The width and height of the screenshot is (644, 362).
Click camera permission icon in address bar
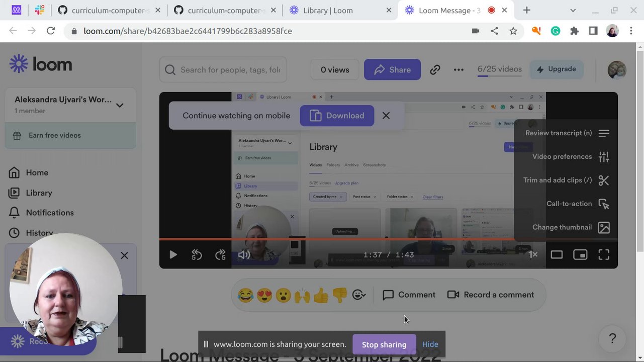click(476, 31)
